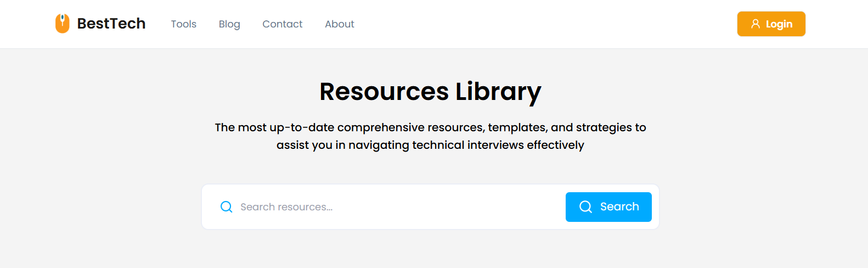Click the user silhouette icon on Login
The height and width of the screenshot is (268, 868).
(756, 24)
